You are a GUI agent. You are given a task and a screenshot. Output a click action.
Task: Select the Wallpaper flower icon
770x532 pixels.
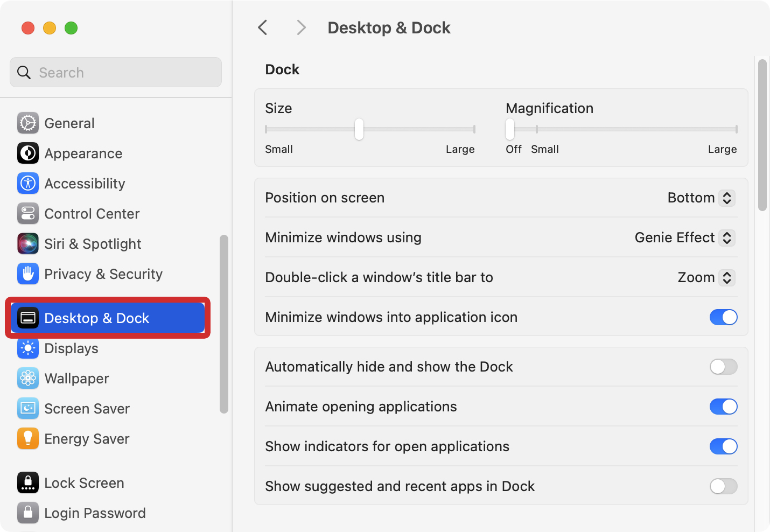pos(28,379)
